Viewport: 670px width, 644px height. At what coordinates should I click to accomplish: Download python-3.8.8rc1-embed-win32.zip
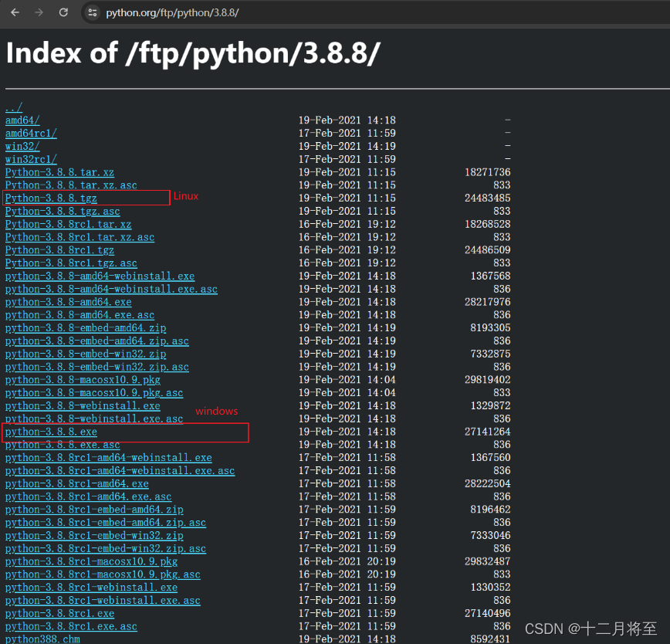94,535
